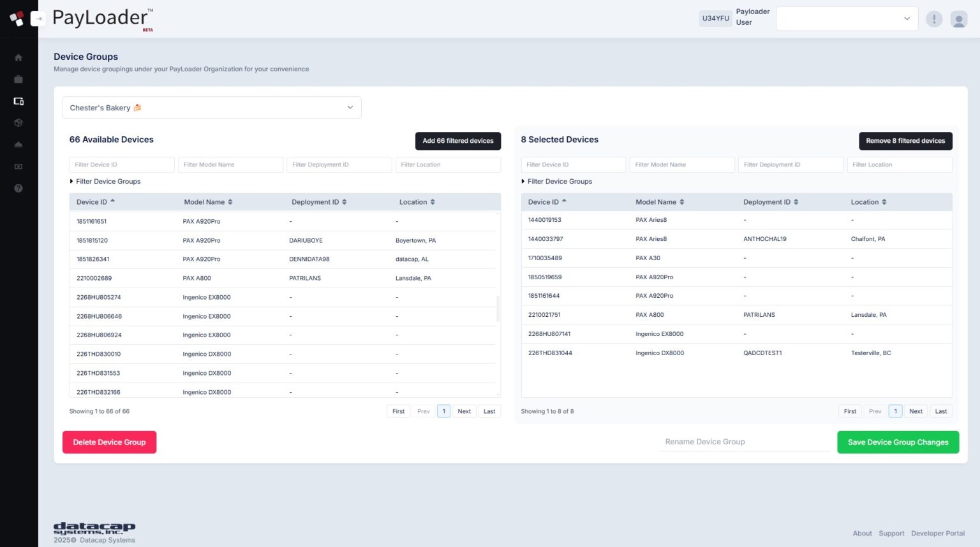Go to Next page of Available Devices

464,411
